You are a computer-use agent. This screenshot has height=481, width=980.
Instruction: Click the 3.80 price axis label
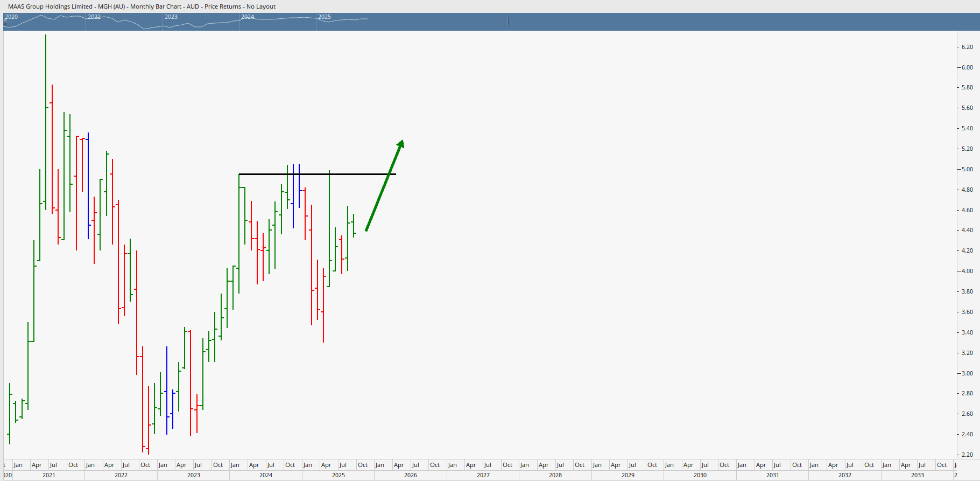(x=967, y=291)
